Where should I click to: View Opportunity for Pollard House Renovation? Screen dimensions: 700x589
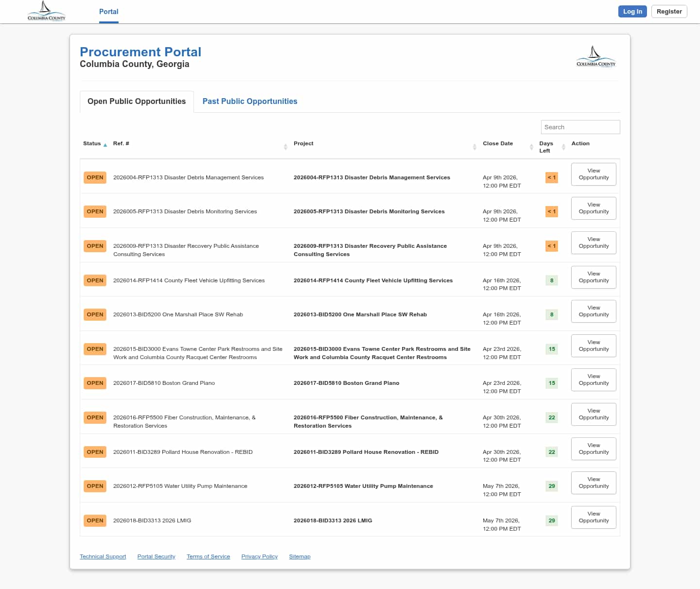(594, 449)
